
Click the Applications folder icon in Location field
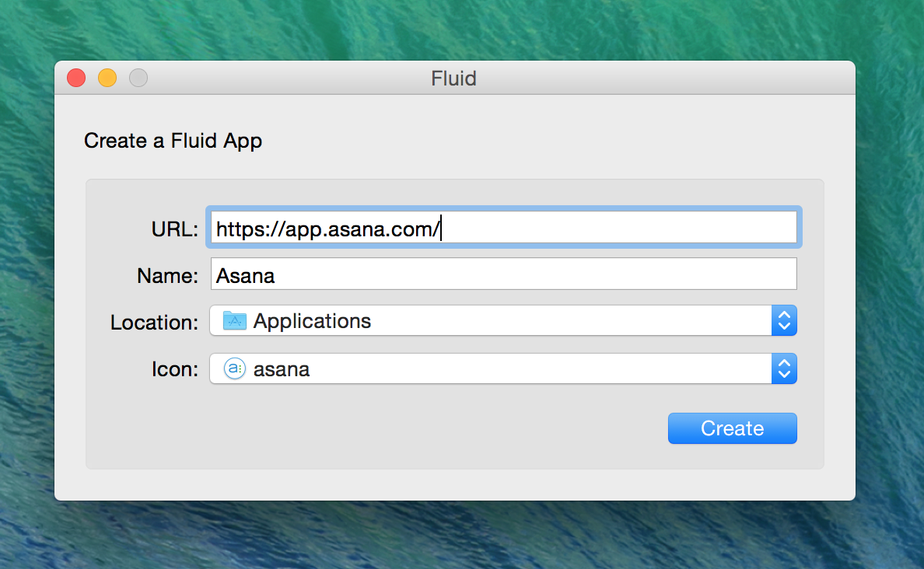234,320
